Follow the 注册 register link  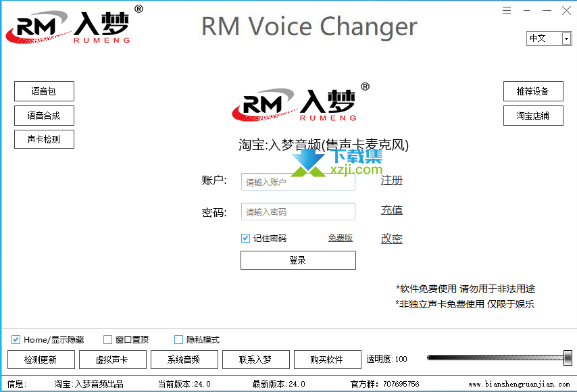(x=392, y=180)
